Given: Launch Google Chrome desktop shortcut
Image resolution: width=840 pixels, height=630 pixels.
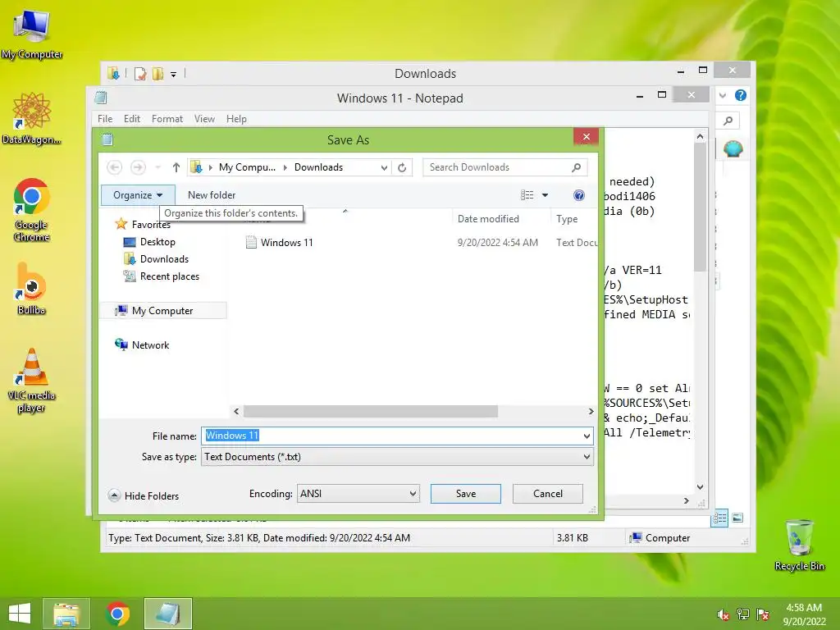Looking at the screenshot, I should click(32, 210).
